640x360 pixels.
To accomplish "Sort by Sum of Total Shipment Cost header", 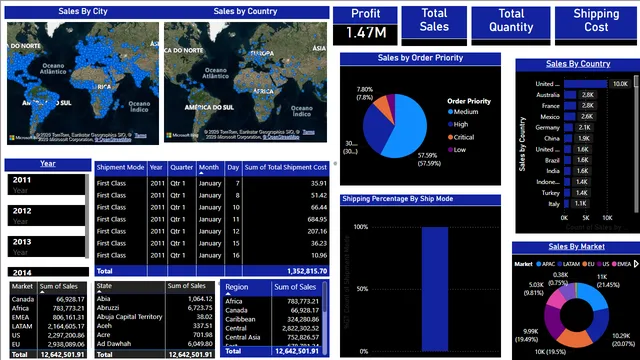I will [286, 167].
